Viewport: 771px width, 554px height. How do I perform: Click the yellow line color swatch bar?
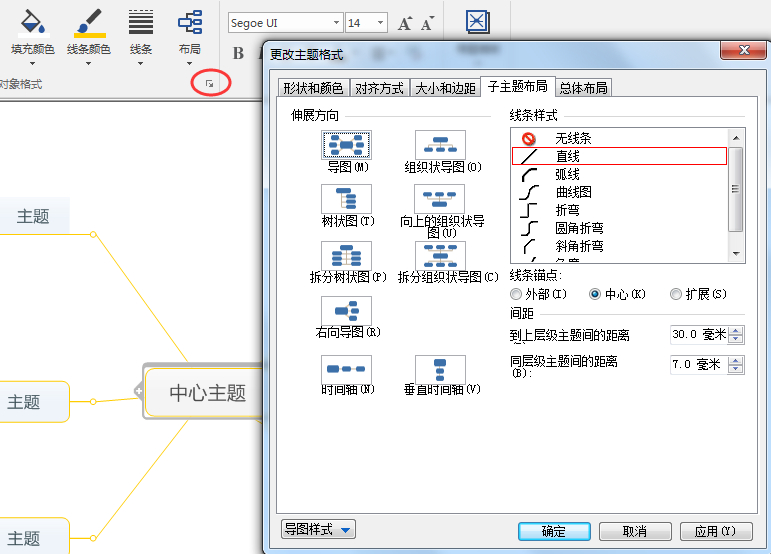90,35
